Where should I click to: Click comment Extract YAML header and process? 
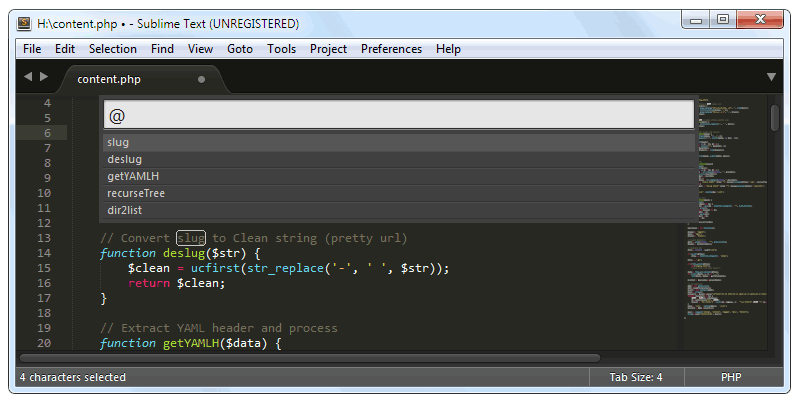coord(218,328)
